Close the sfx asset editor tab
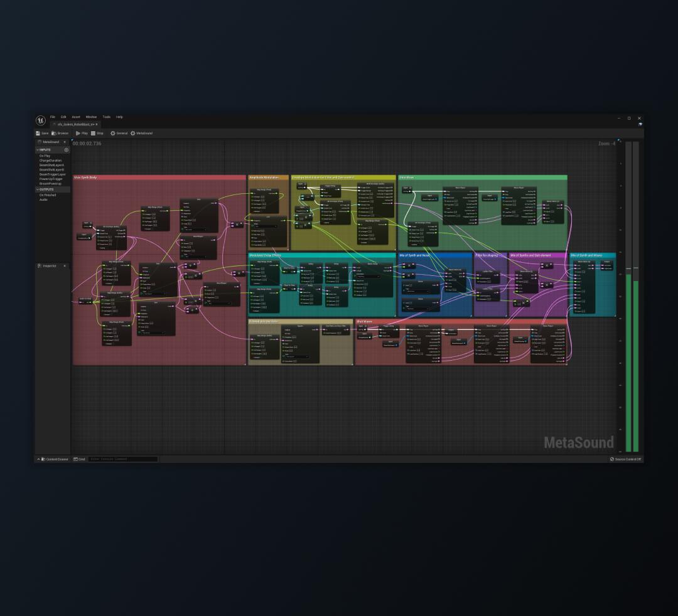 coord(97,124)
